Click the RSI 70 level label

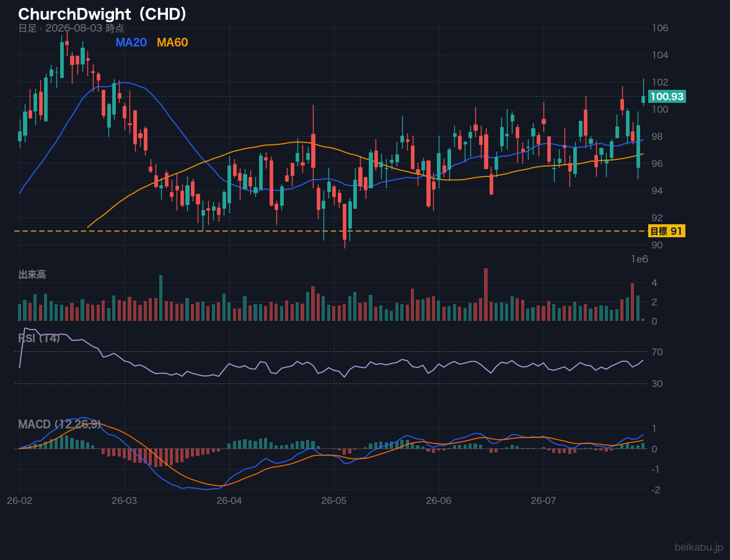(657, 352)
